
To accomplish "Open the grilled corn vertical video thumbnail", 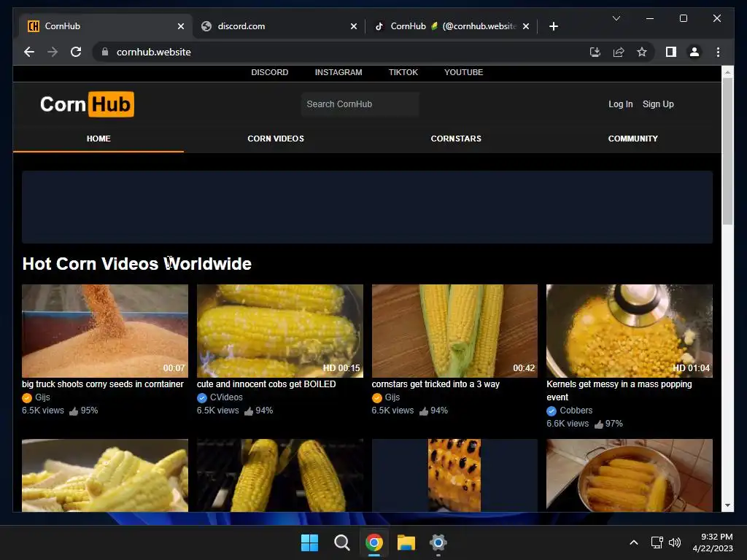I will click(454, 475).
